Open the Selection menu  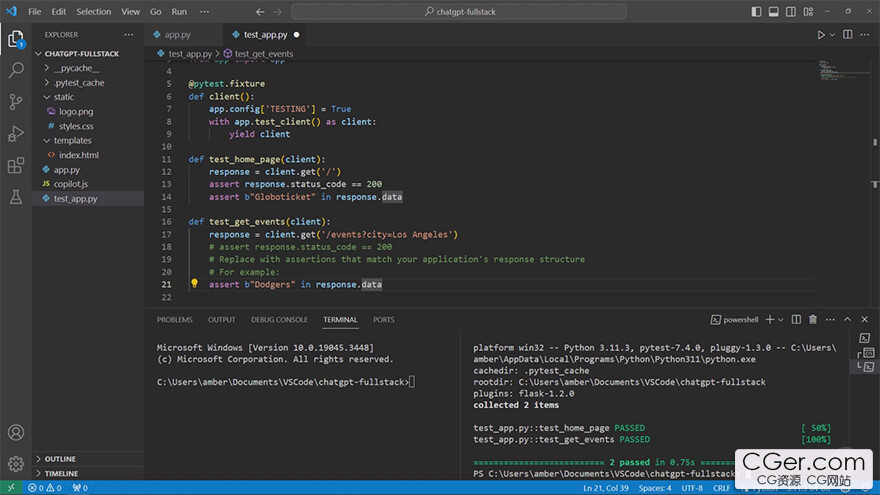click(94, 12)
